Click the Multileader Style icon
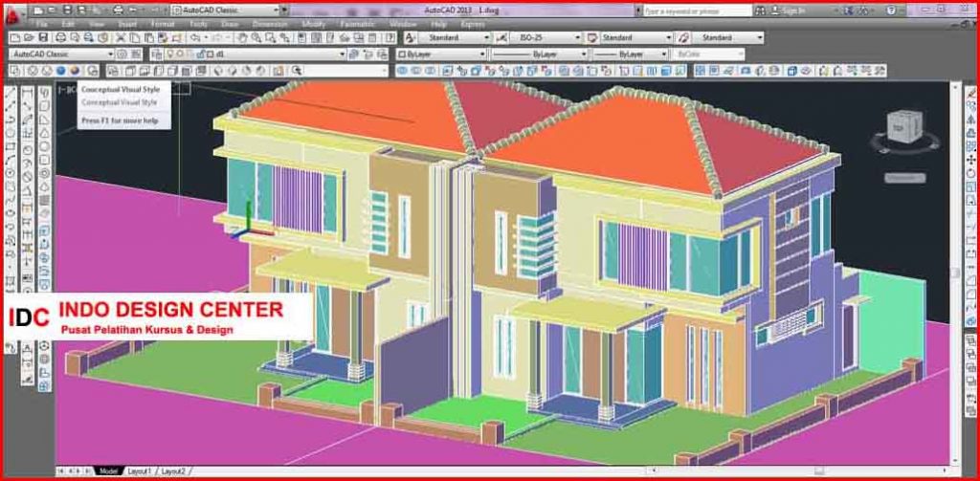The height and width of the screenshot is (481, 980). pyautogui.click(x=683, y=38)
